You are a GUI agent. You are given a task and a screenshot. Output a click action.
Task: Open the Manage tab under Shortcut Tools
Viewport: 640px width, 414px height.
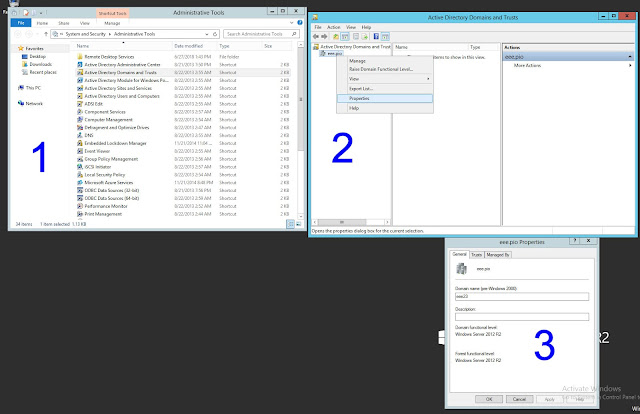point(112,23)
